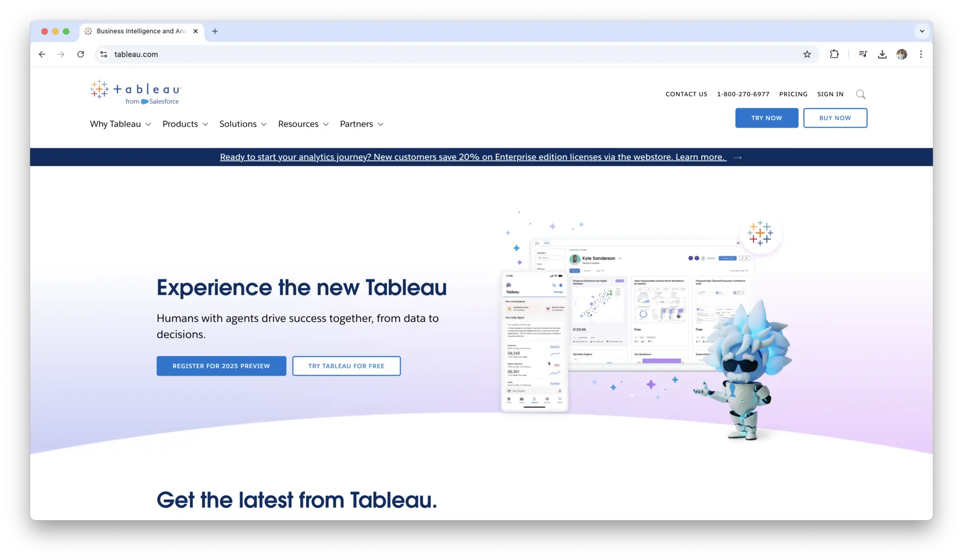Open a new tab with the plus icon
This screenshot has width=963, height=560.
point(215,31)
